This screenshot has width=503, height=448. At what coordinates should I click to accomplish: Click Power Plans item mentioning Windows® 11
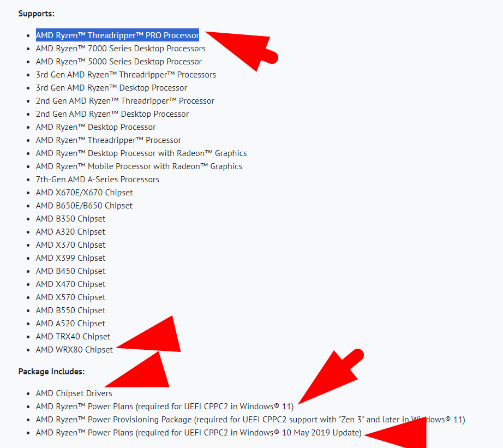[x=165, y=407]
